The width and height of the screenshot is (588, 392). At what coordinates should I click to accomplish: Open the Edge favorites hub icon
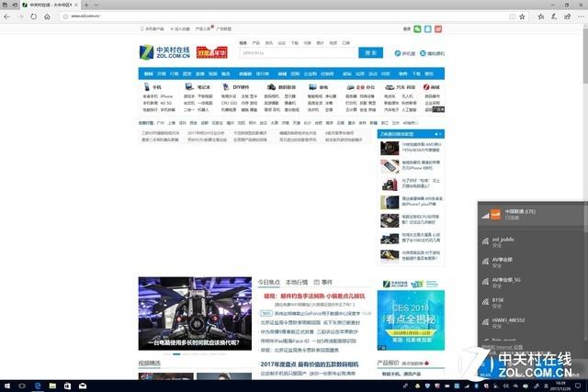pos(540,17)
